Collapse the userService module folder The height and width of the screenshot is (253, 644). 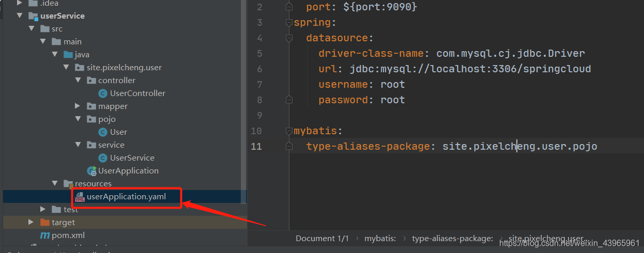pyautogui.click(x=20, y=15)
